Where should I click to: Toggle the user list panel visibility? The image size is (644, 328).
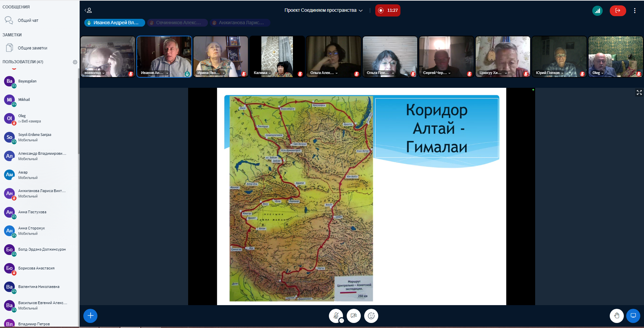tap(88, 10)
